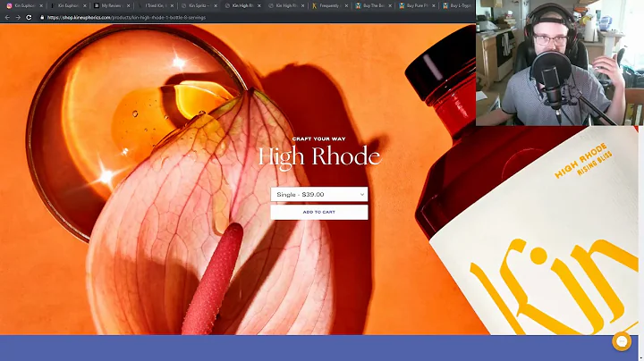
Task: Open the orange chat widget bubble
Action: click(x=622, y=341)
